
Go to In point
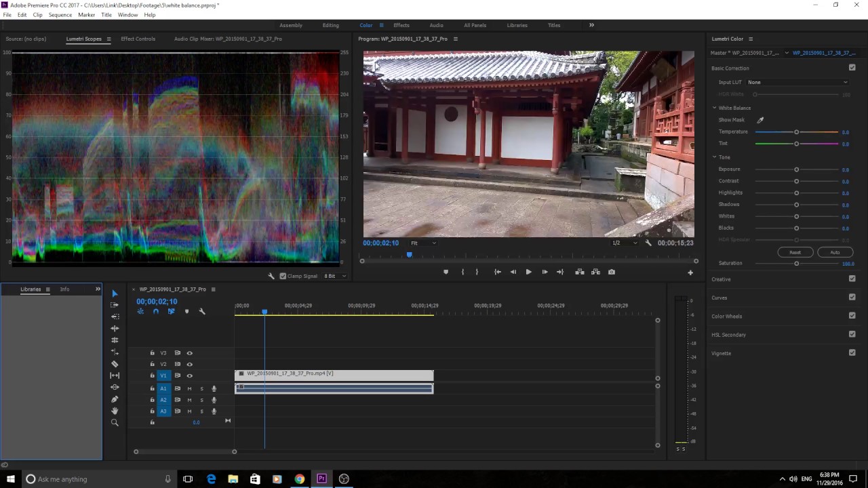click(x=497, y=272)
